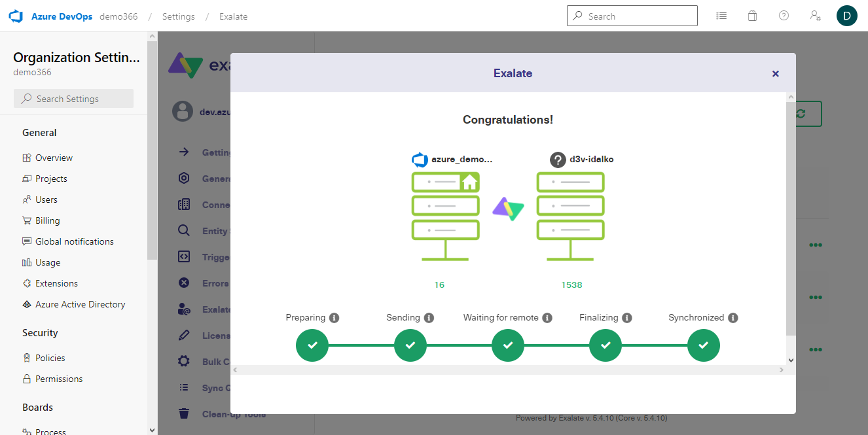Viewport: 868px width, 435px height.
Task: Click the d3v-idalko server graphic
Action: [x=571, y=217]
